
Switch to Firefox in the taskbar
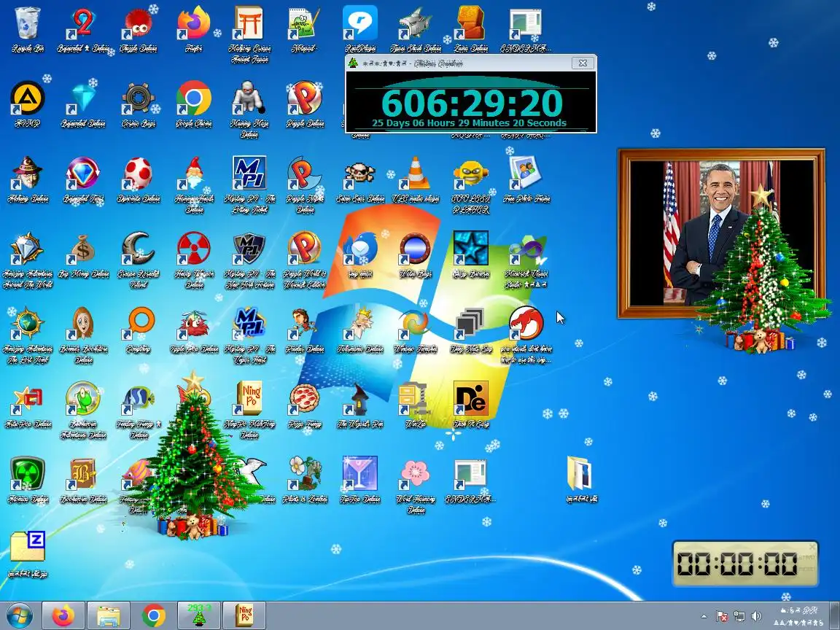point(63,615)
